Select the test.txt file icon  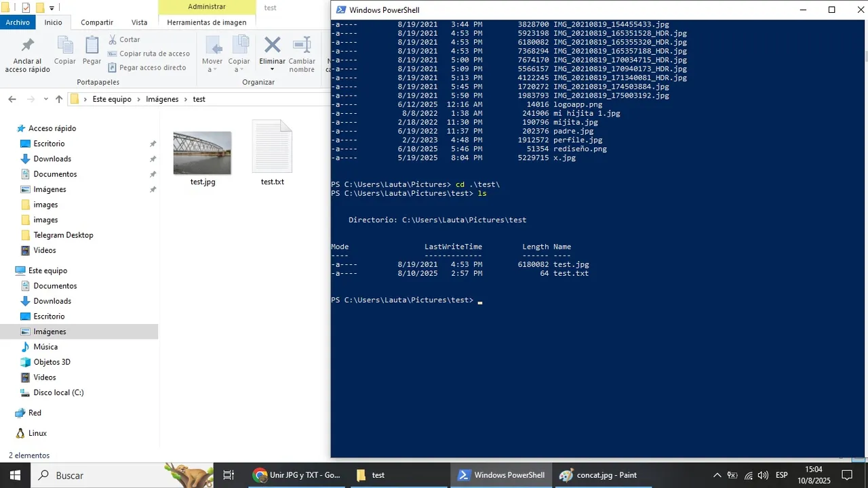tap(272, 146)
